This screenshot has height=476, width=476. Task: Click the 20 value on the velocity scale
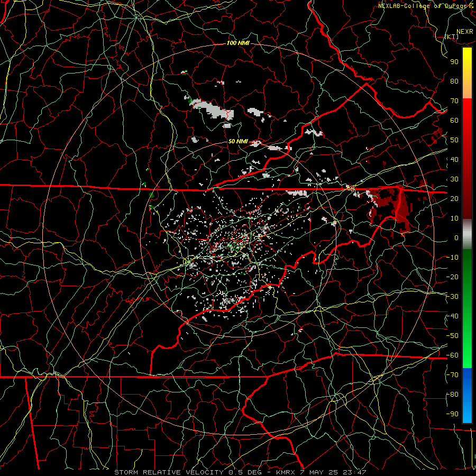click(454, 199)
